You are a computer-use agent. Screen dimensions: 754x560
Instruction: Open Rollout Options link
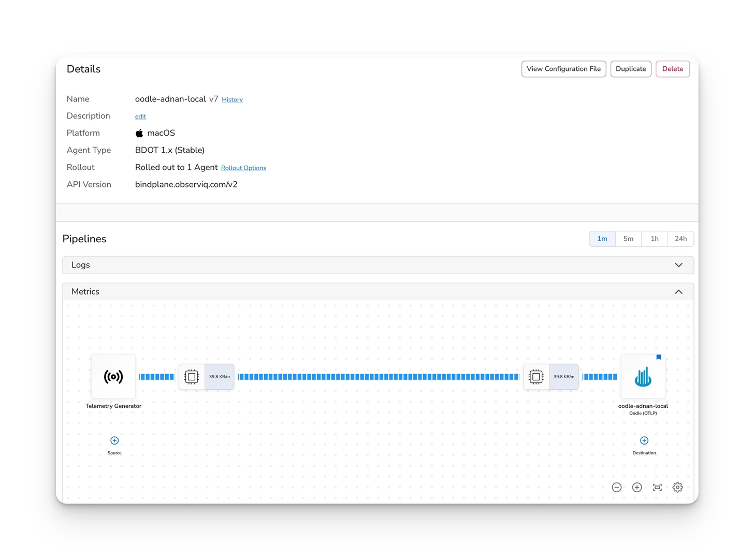pos(243,168)
